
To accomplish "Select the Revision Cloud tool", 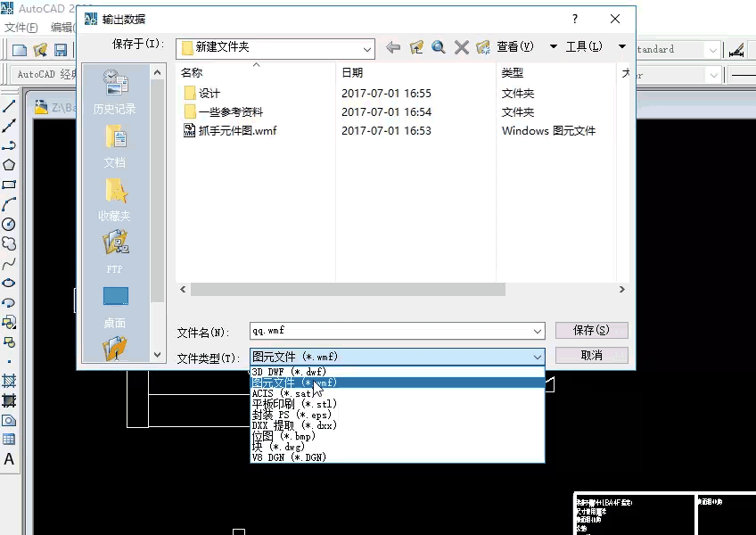I will [x=8, y=242].
